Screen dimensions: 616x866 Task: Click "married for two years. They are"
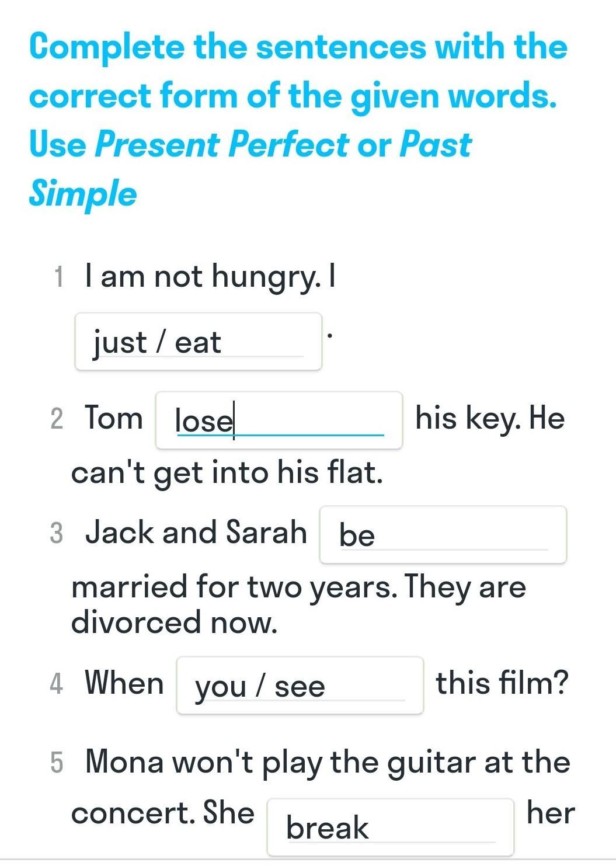click(298, 587)
